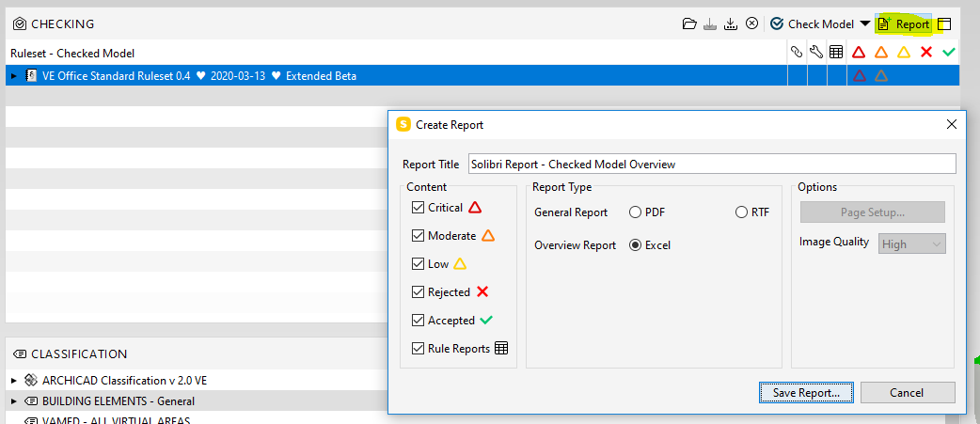Viewport: 980px width, 424px height.
Task: Toggle the Rejected content checkbox
Action: [419, 292]
